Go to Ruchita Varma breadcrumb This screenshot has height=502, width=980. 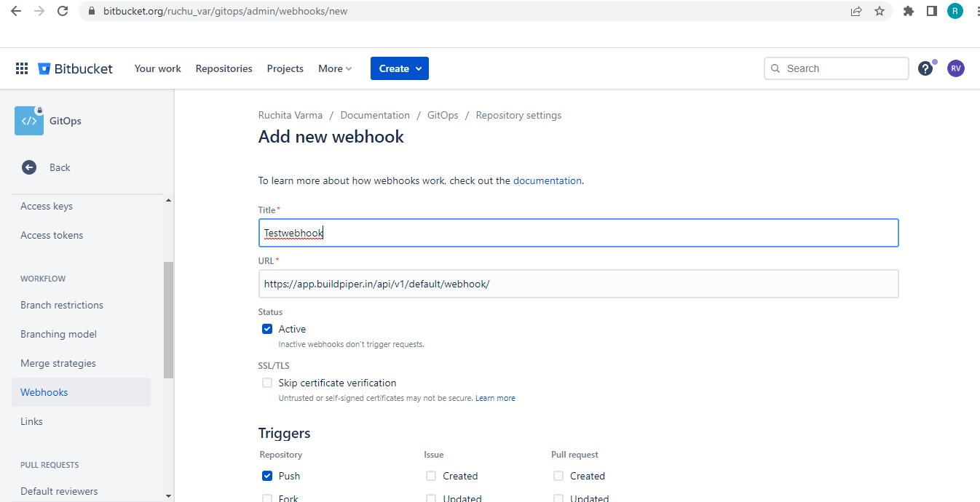pyautogui.click(x=291, y=115)
